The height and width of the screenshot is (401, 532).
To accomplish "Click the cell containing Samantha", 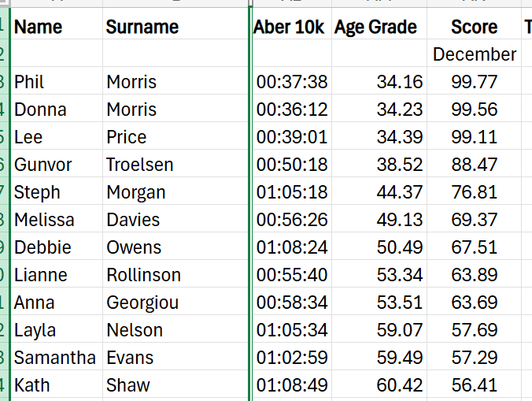I will [54, 358].
